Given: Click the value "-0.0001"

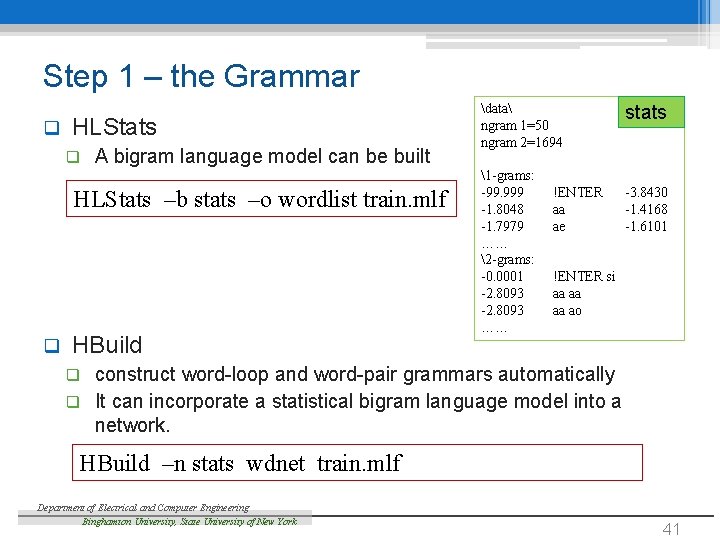Looking at the screenshot, I should pyautogui.click(x=502, y=276).
